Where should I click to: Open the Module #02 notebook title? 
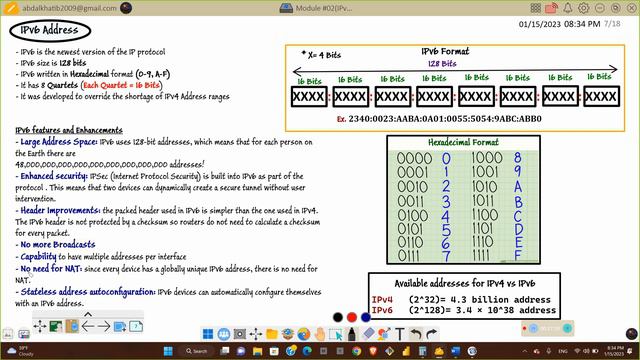324,8
